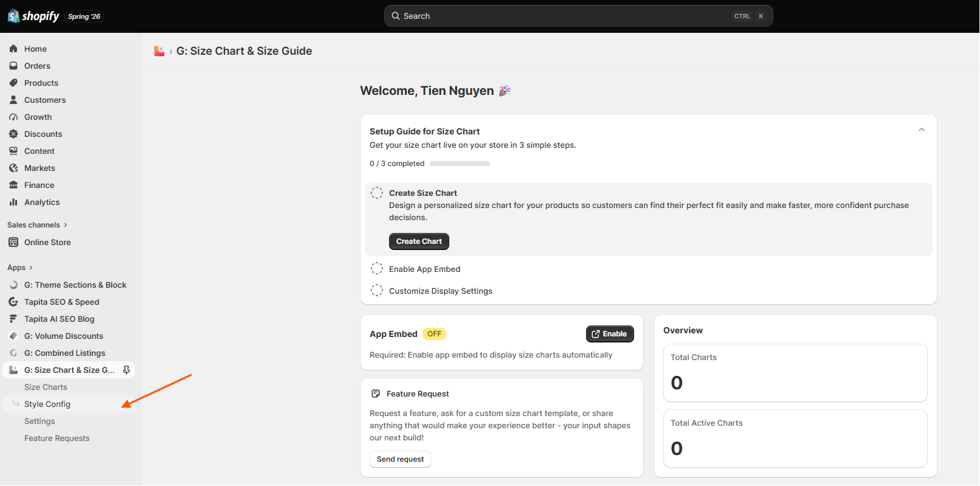Open G: Combined Listings app
Image resolution: width=980 pixels, height=486 pixels.
(x=69, y=353)
